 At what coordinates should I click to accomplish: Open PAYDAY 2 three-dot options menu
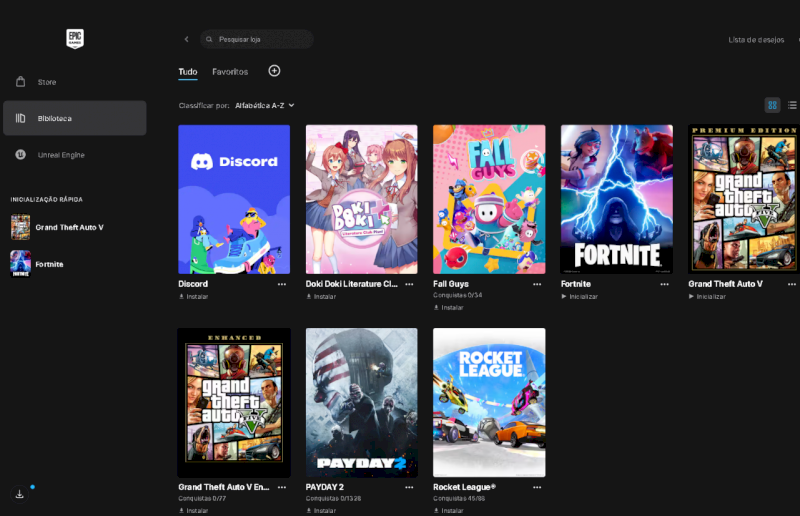(x=409, y=487)
